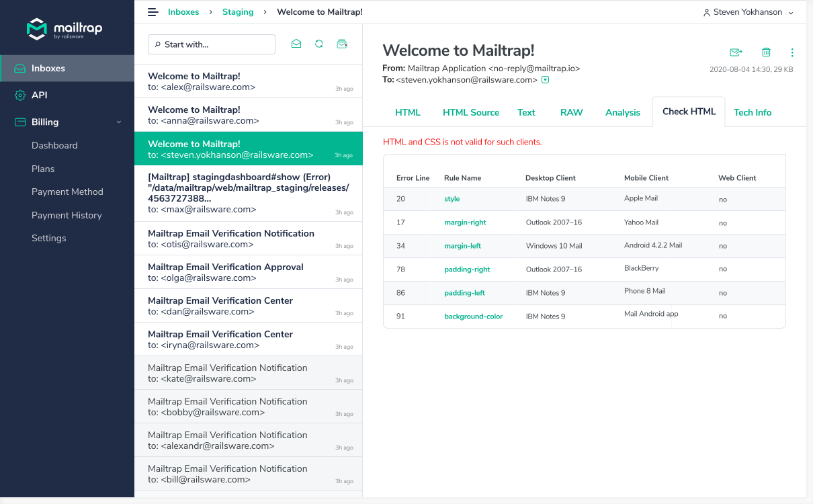Toggle the hamburger menu icon
The width and height of the screenshot is (813, 504).
click(153, 12)
